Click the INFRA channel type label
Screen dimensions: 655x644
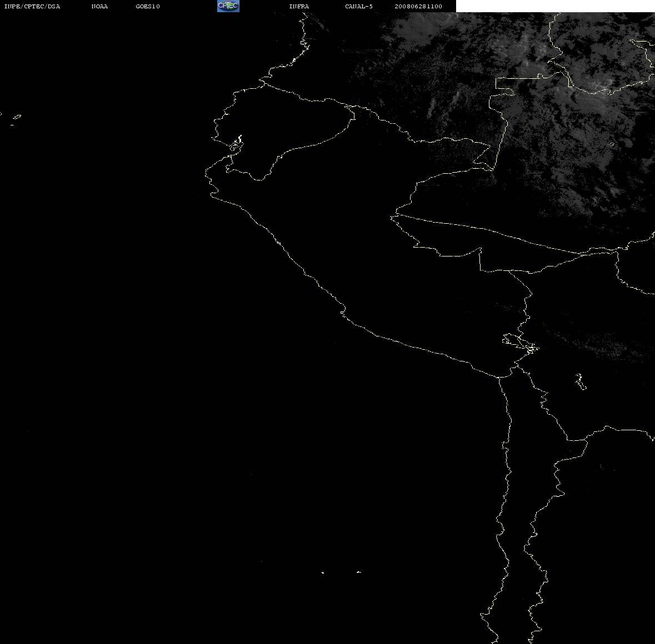299,6
